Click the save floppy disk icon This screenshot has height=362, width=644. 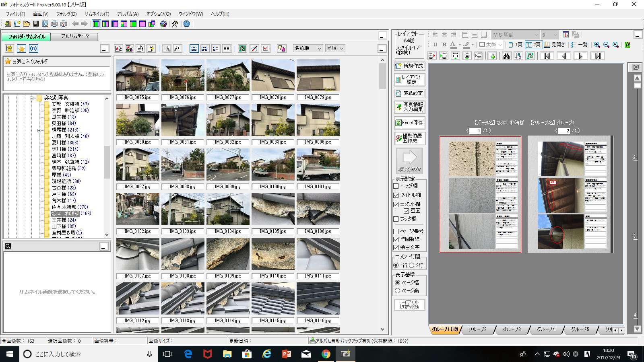(x=36, y=24)
